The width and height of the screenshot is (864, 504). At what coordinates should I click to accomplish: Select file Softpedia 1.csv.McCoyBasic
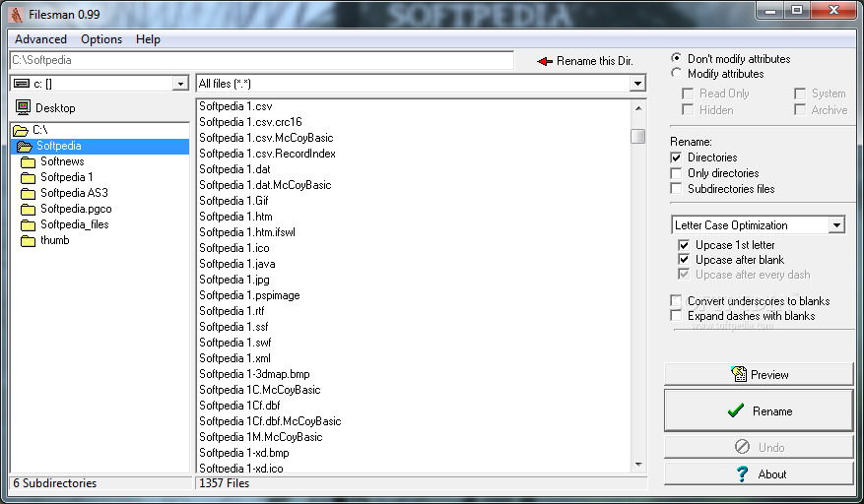coord(266,138)
